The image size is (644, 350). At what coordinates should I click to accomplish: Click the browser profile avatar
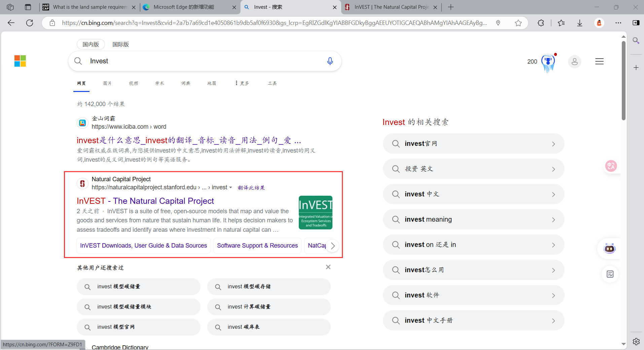point(599,23)
